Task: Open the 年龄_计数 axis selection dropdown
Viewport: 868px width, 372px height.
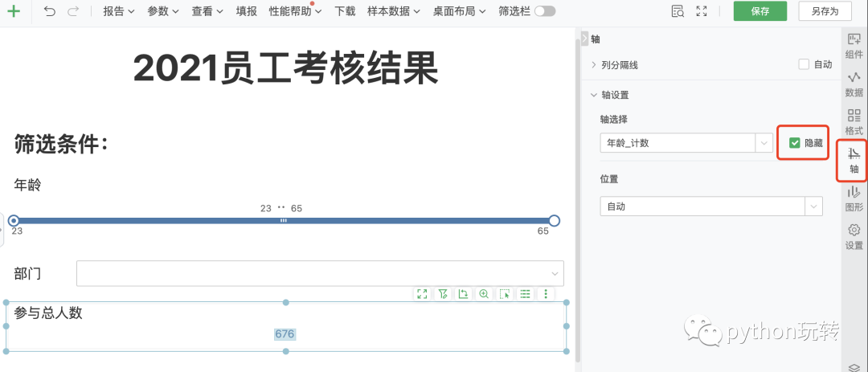Action: point(686,143)
